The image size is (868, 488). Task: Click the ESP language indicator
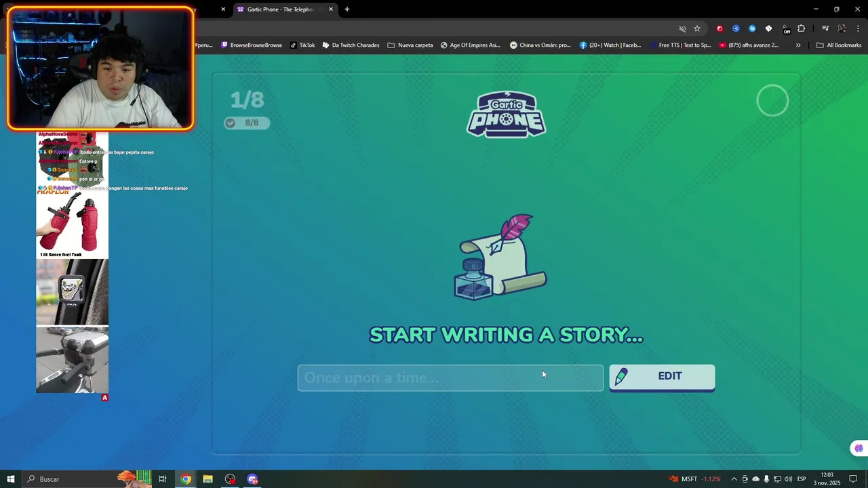click(802, 479)
